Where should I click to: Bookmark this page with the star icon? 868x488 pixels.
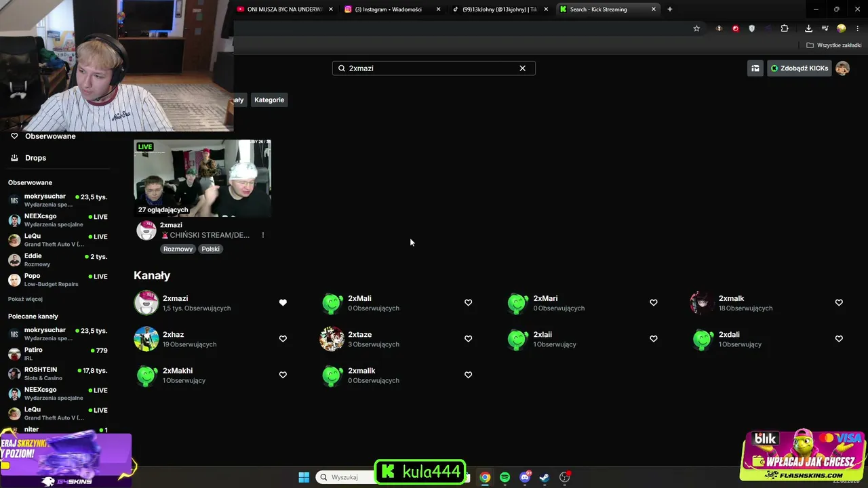tap(696, 28)
